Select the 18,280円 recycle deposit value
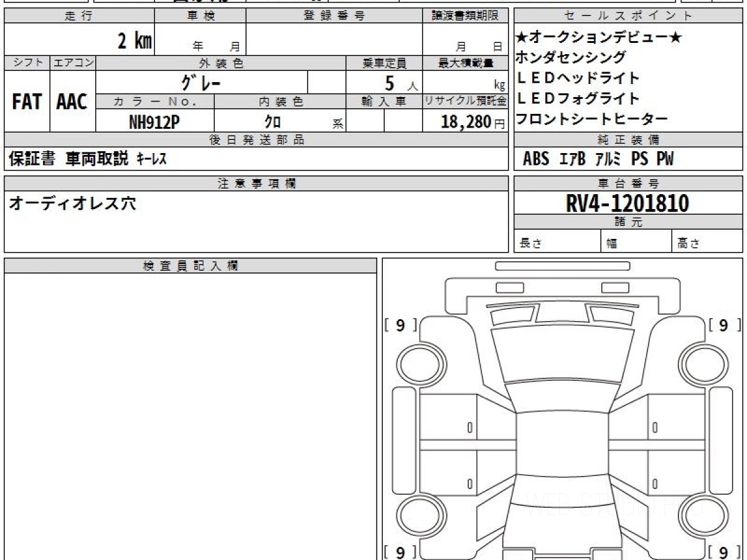 [x=473, y=122]
